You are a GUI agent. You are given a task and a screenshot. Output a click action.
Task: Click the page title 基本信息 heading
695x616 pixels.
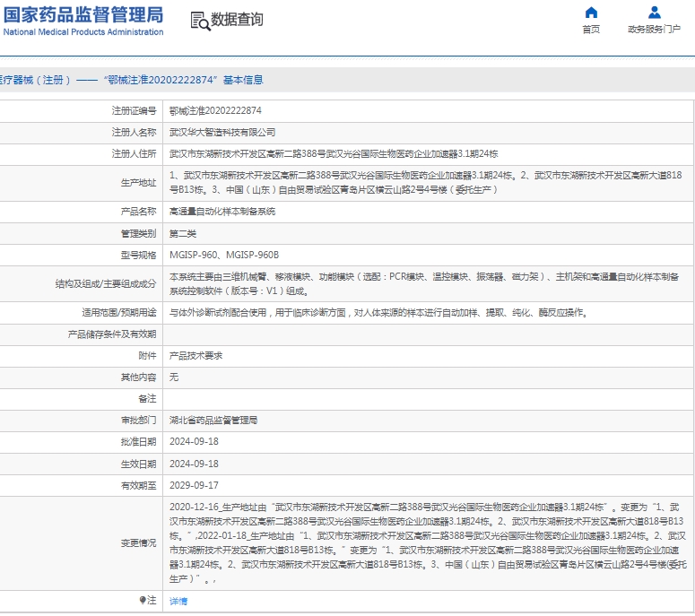click(x=243, y=80)
